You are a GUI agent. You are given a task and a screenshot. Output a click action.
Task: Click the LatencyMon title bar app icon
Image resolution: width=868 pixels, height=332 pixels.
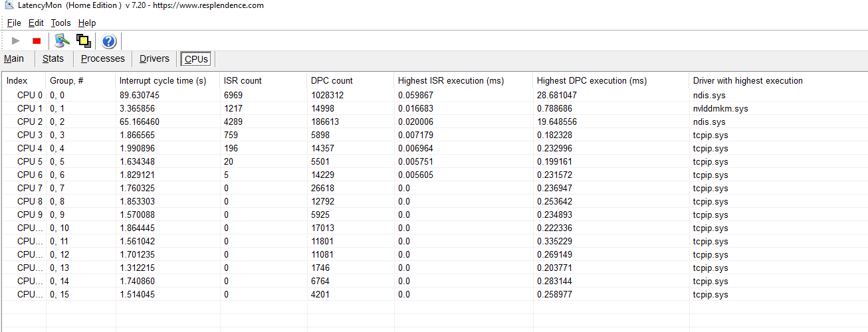coord(9,5)
